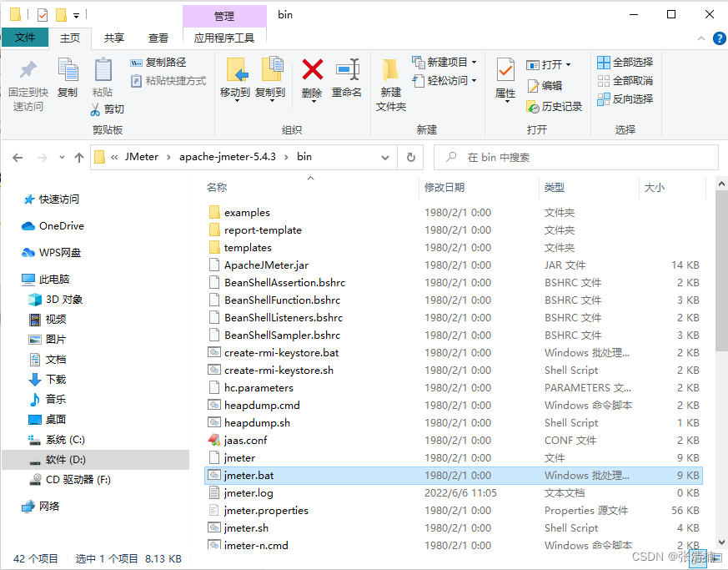Click the Paste (粘贴) clipboard icon

pos(103,71)
